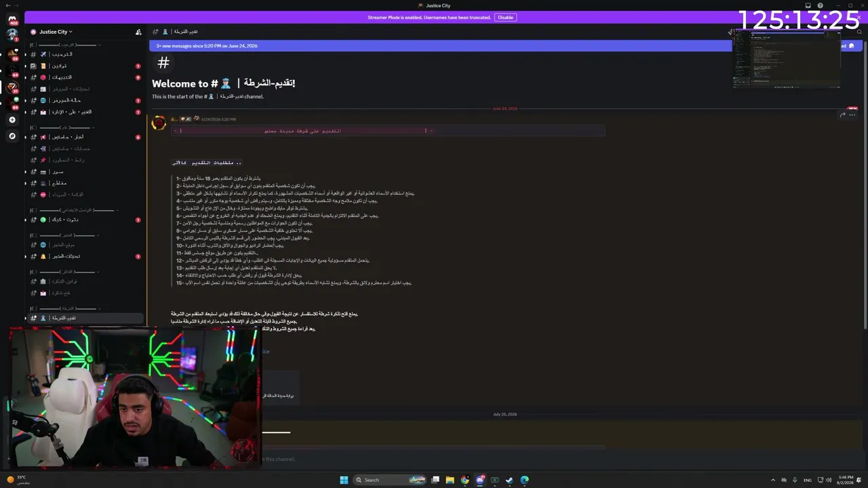Open the server icon with badge 26
The image size is (868, 488).
12,54
